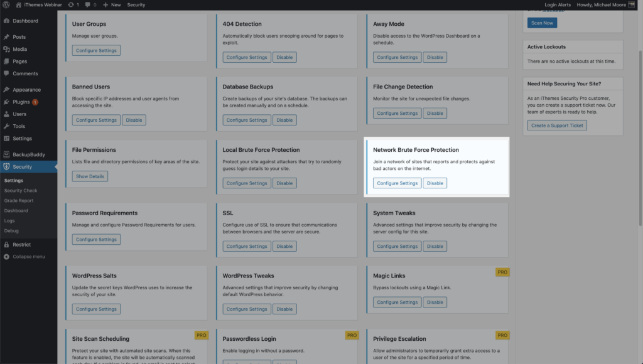Open Grade Report submenu item
Viewport: 643px width, 364px height.
coord(19,201)
